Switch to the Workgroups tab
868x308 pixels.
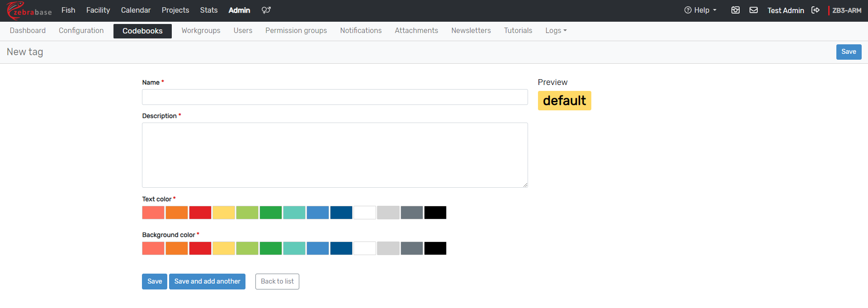(x=201, y=31)
